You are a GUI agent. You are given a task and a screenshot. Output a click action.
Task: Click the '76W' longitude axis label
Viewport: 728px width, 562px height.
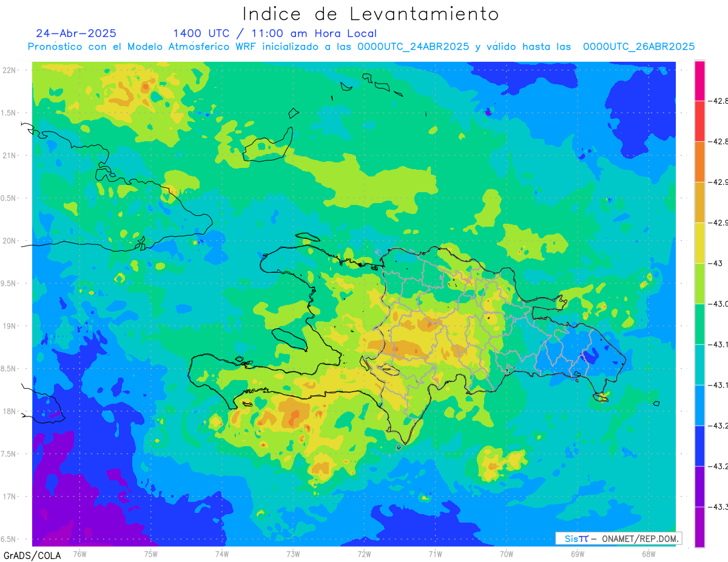pyautogui.click(x=79, y=554)
